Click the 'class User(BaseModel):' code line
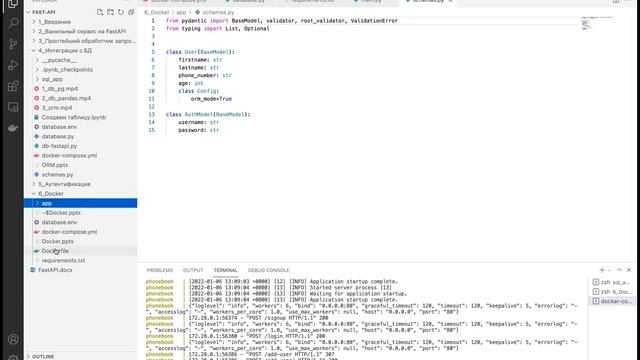Image resolution: width=640 pixels, height=360 pixels. [x=200, y=52]
